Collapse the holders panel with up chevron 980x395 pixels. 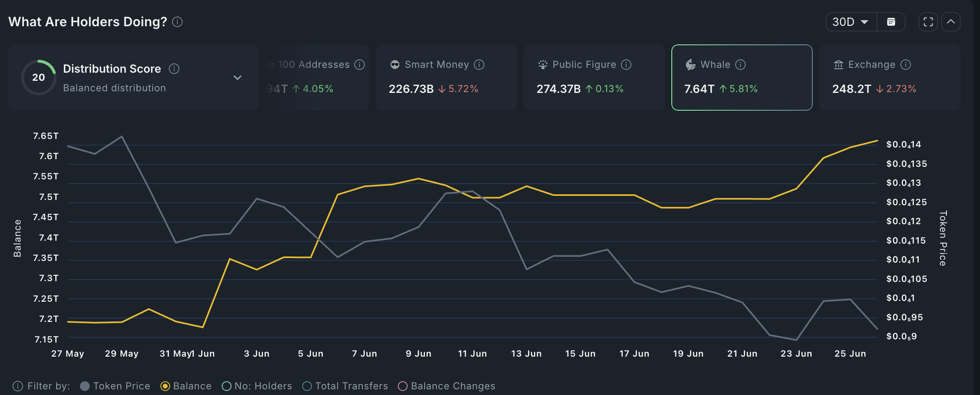(951, 22)
